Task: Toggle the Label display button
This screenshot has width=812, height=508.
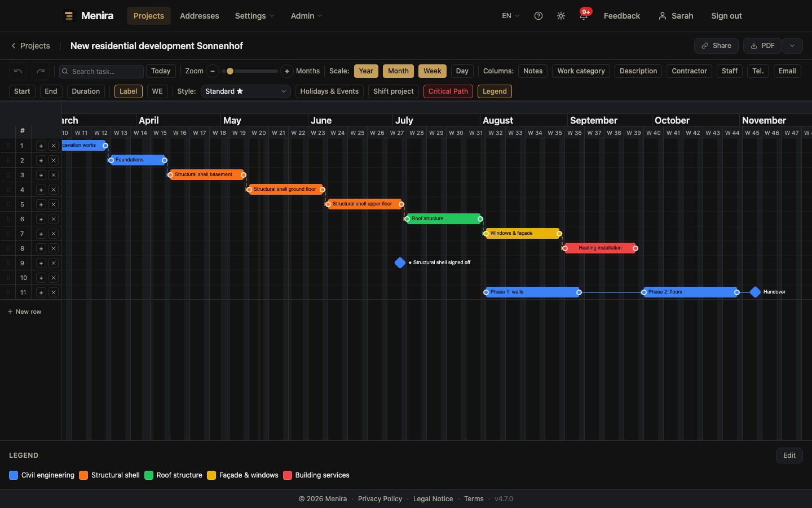Action: (129, 91)
